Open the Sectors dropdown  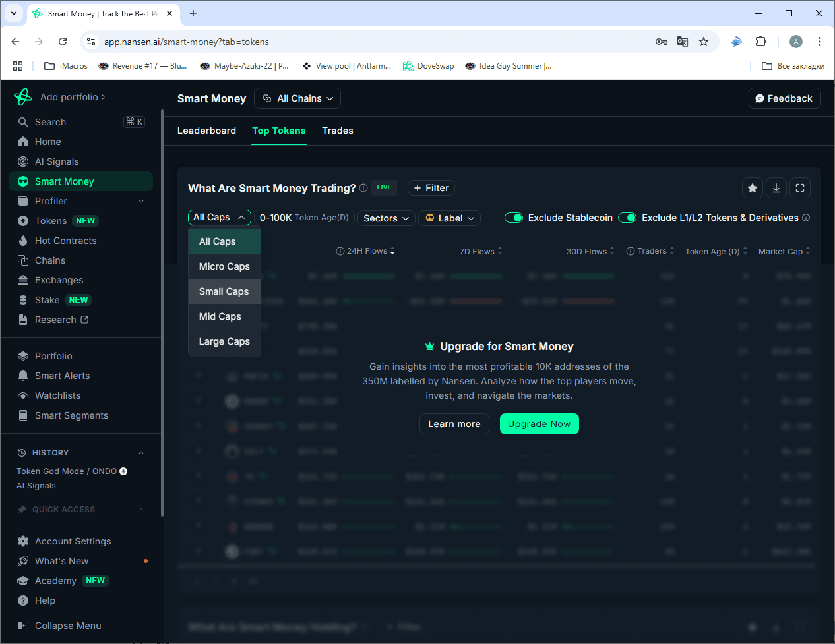(387, 218)
